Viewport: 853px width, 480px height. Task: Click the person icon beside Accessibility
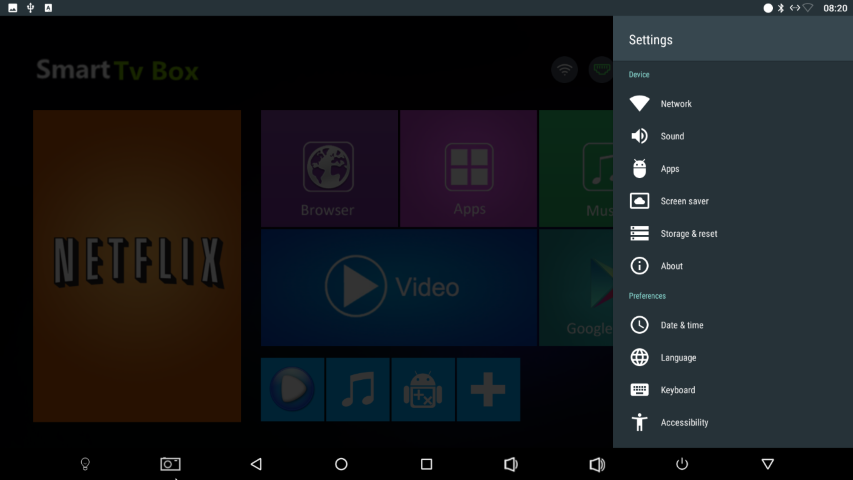(x=639, y=422)
